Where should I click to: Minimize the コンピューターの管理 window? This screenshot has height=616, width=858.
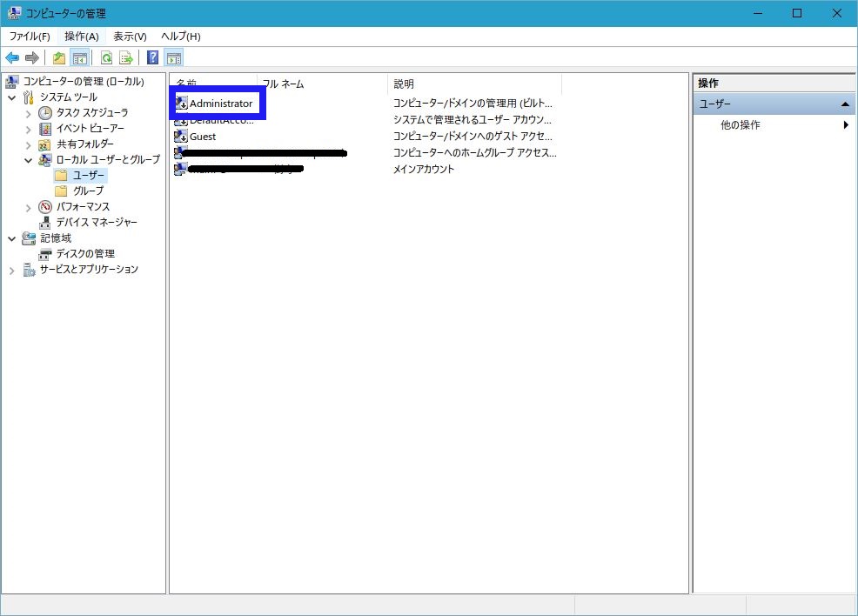tap(758, 13)
